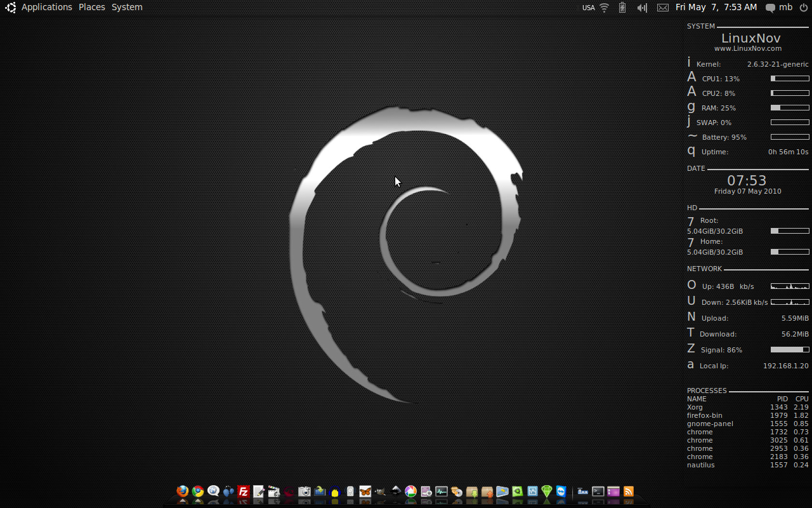Launch Firefox from the dock

pyautogui.click(x=183, y=491)
